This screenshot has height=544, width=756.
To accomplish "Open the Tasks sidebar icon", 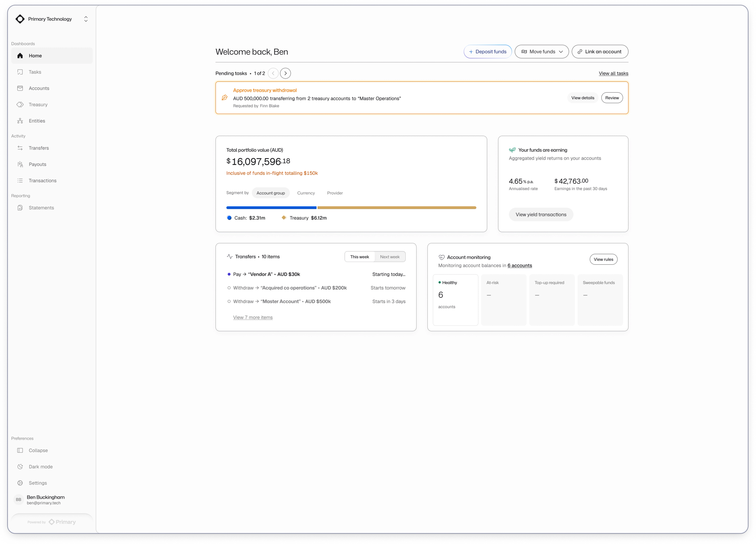I will click(20, 72).
